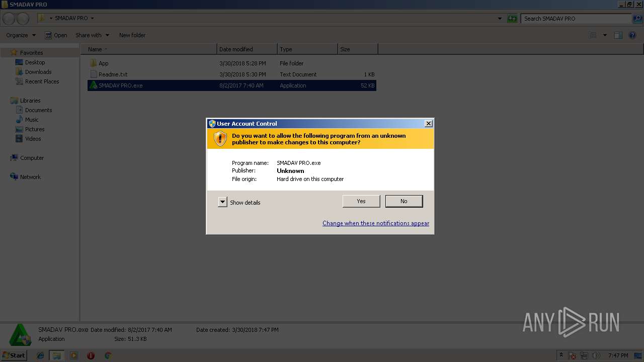Screen dimensions: 644x362
Task: Click the green Refresh button by address bar
Action: (x=512, y=19)
